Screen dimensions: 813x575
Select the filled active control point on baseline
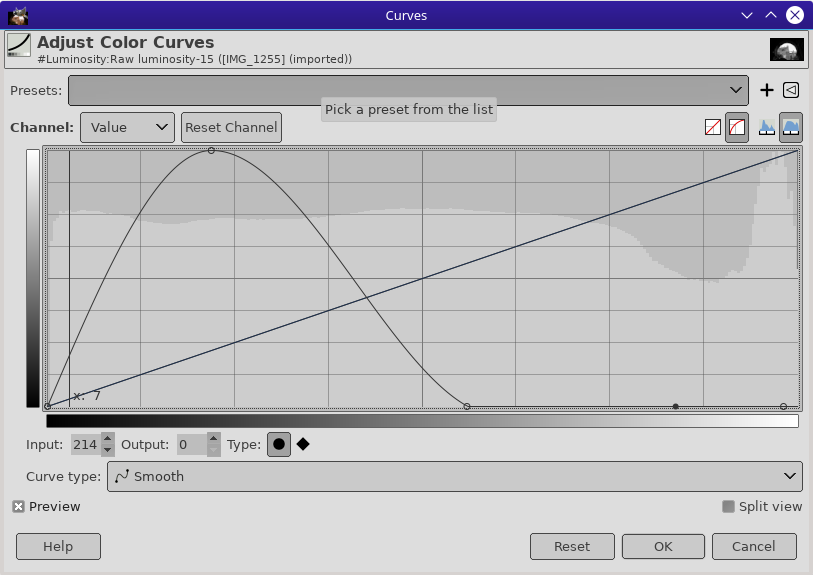tap(676, 406)
